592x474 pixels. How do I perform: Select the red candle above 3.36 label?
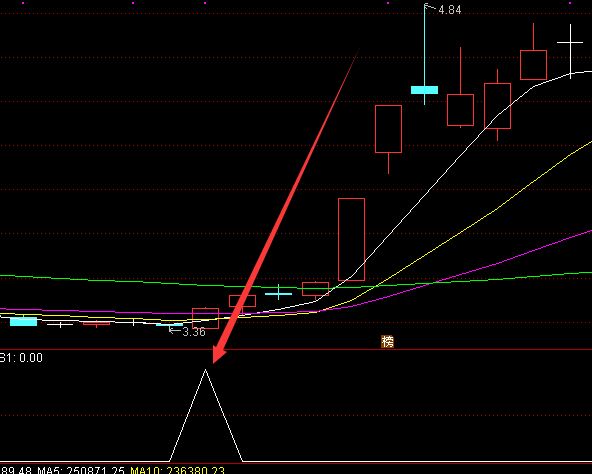coord(205,318)
